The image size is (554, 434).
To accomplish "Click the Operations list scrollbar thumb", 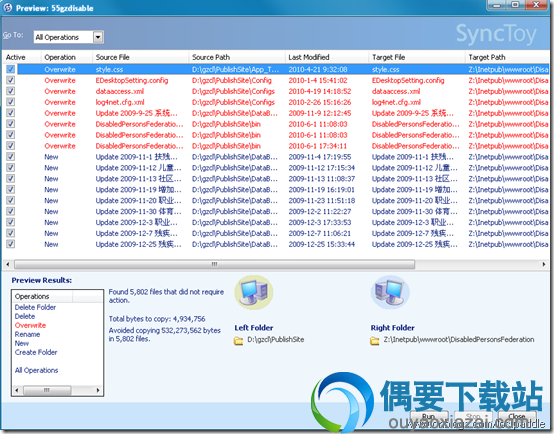I will [x=47, y=390].
